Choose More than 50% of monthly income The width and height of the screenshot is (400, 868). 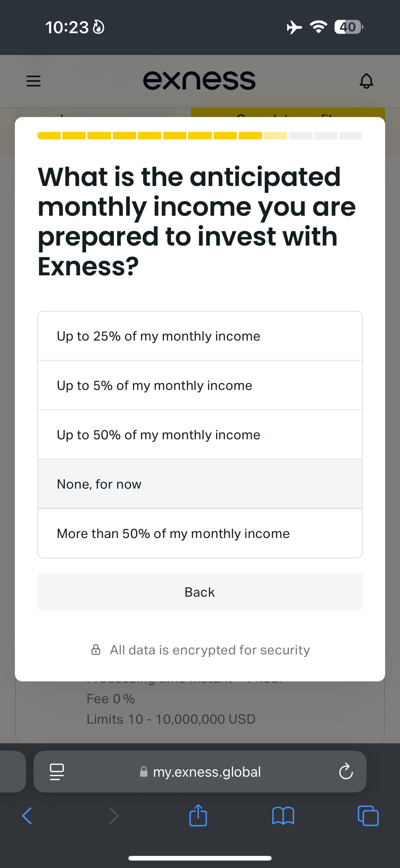click(200, 533)
